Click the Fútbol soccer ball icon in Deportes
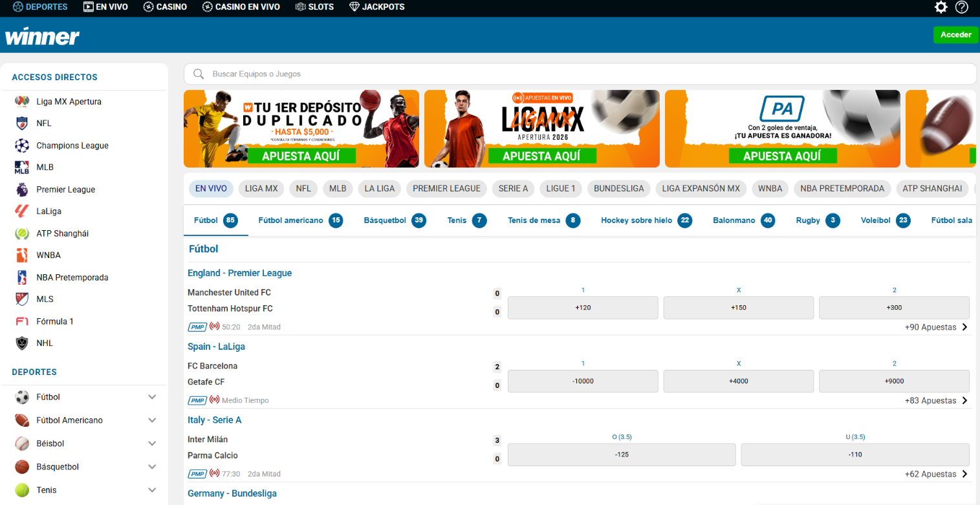980x505 pixels. point(23,397)
